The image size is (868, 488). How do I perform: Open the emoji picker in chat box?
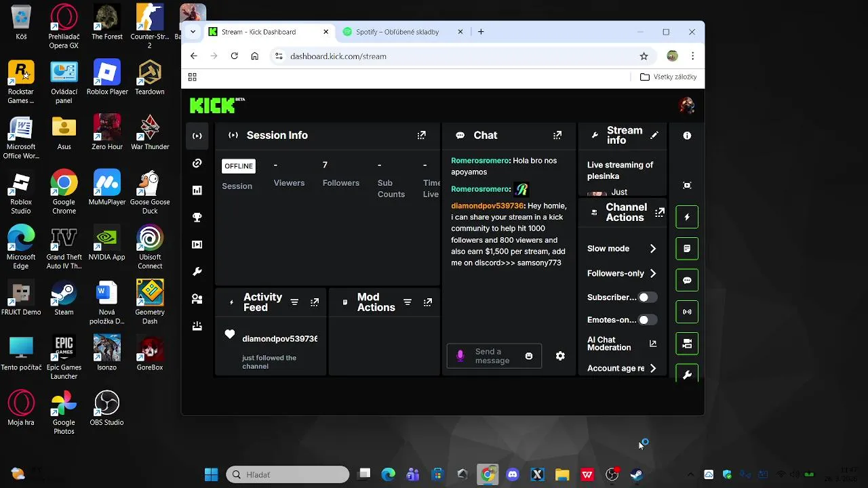pos(529,356)
